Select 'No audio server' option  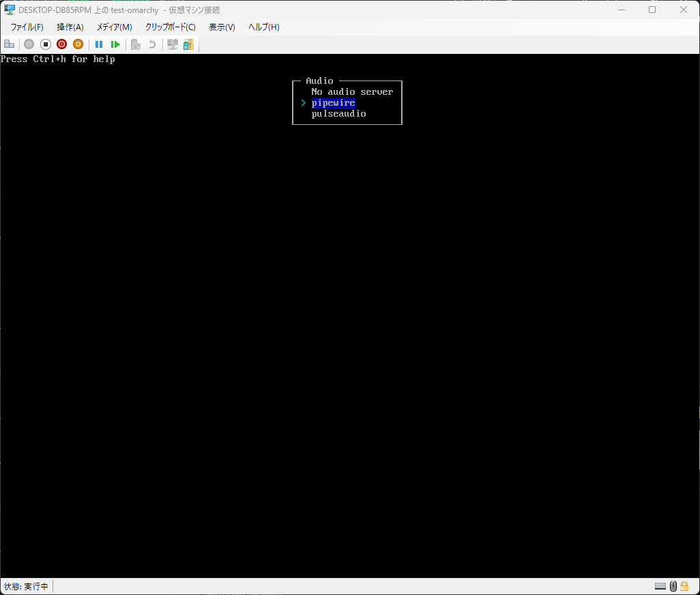pyautogui.click(x=352, y=92)
